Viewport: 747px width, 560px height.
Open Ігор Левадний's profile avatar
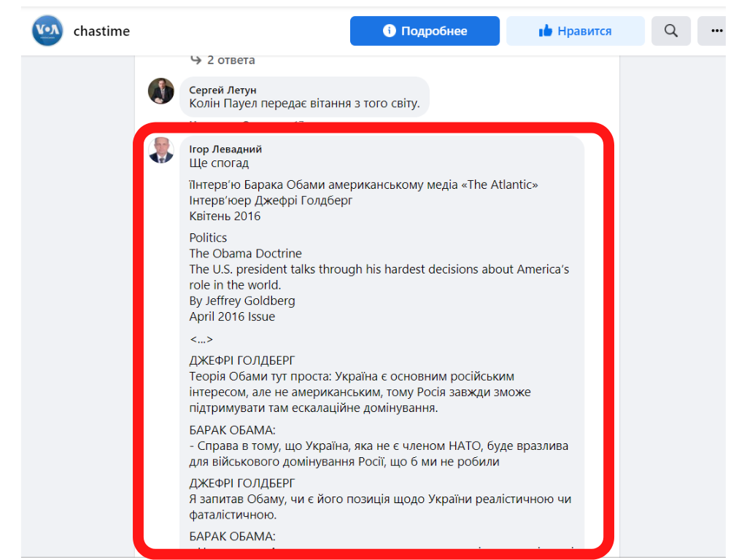tap(161, 150)
